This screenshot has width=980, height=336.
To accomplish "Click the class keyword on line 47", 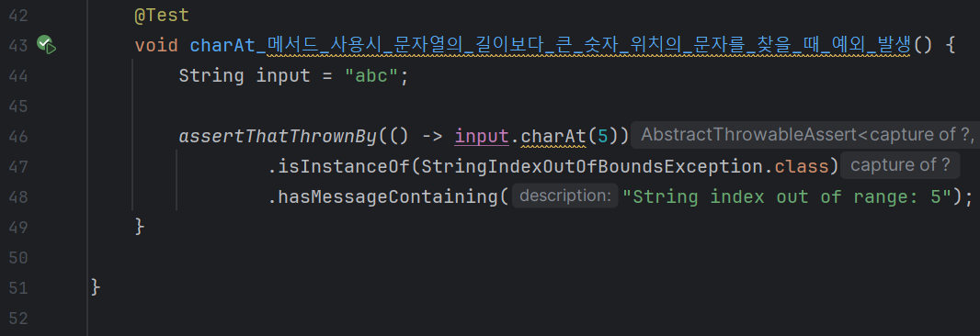I will pos(801,167).
